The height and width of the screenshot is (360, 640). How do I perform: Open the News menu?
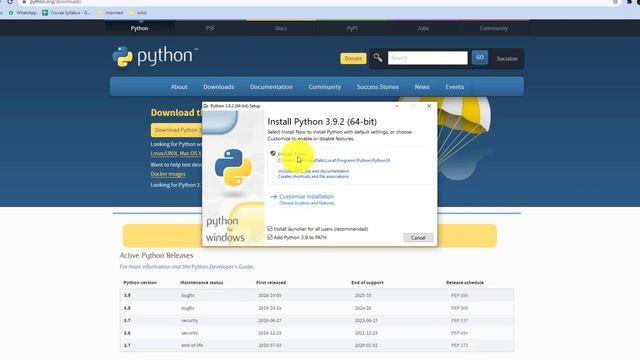[x=422, y=87]
